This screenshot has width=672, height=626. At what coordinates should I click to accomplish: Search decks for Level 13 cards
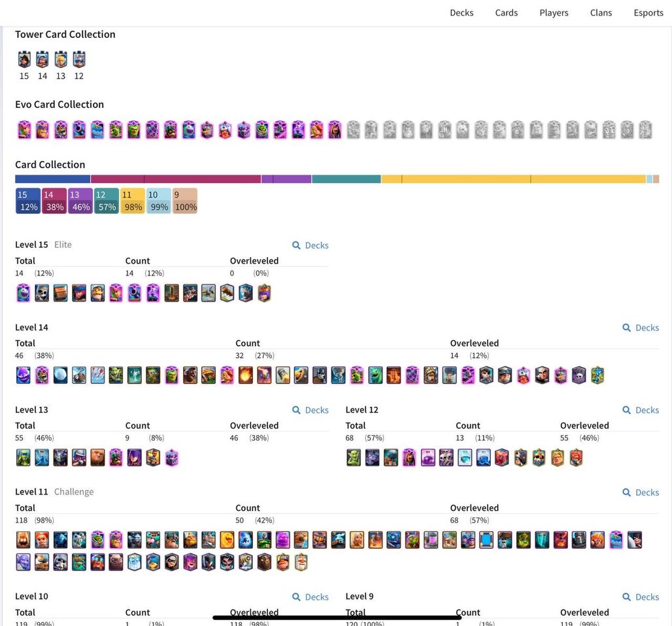[311, 410]
